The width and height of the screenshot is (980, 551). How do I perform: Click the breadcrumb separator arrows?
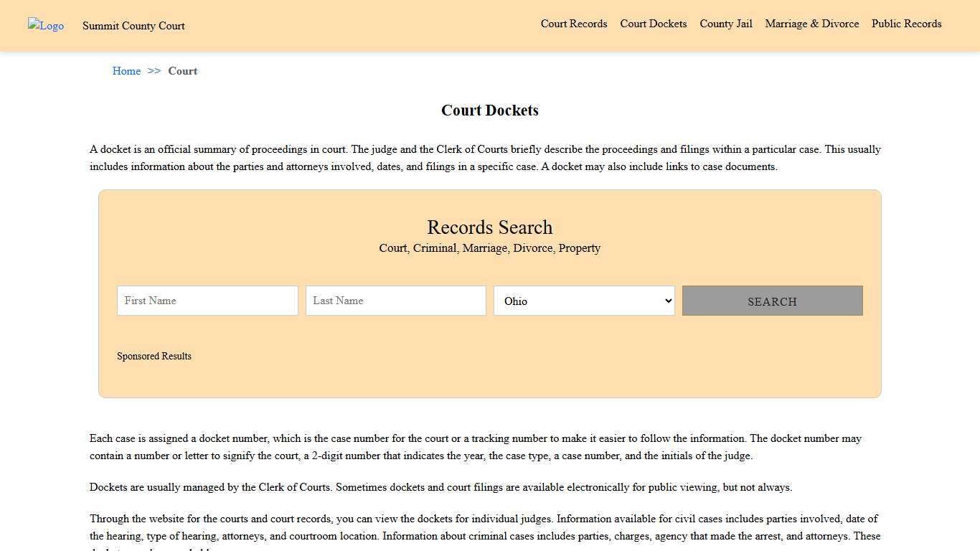(154, 71)
